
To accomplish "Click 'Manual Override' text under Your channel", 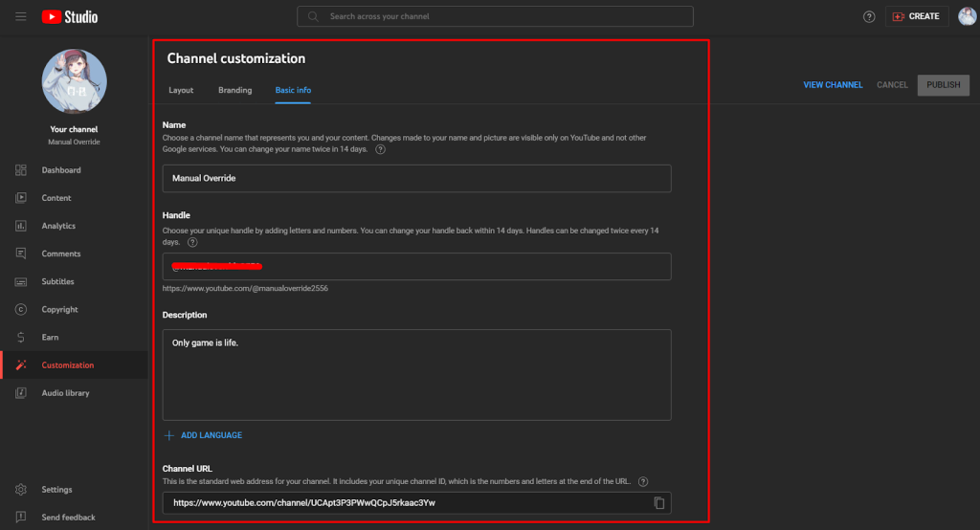I will tap(74, 142).
